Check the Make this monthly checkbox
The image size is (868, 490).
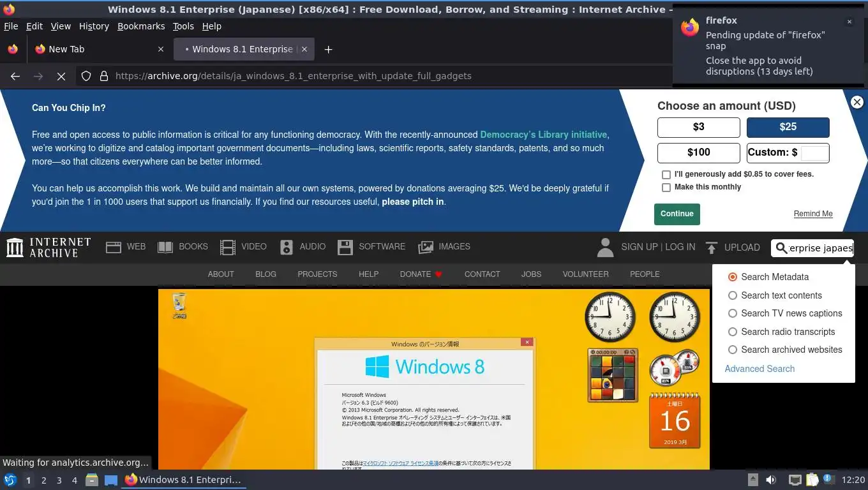point(666,188)
